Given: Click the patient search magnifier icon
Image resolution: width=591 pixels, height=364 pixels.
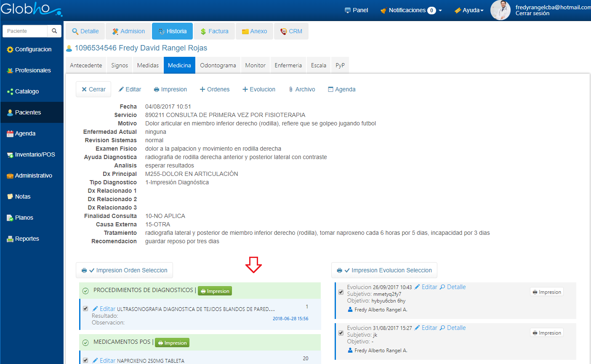Looking at the screenshot, I should tap(54, 31).
